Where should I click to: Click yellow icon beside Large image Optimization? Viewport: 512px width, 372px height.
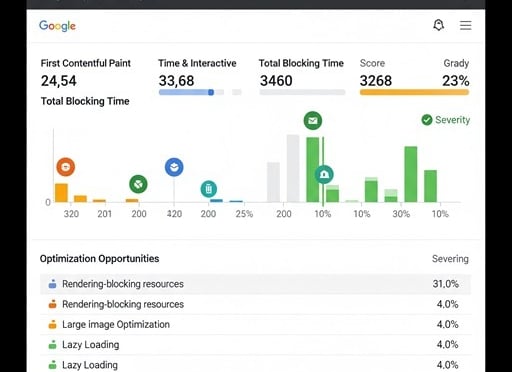pos(52,324)
